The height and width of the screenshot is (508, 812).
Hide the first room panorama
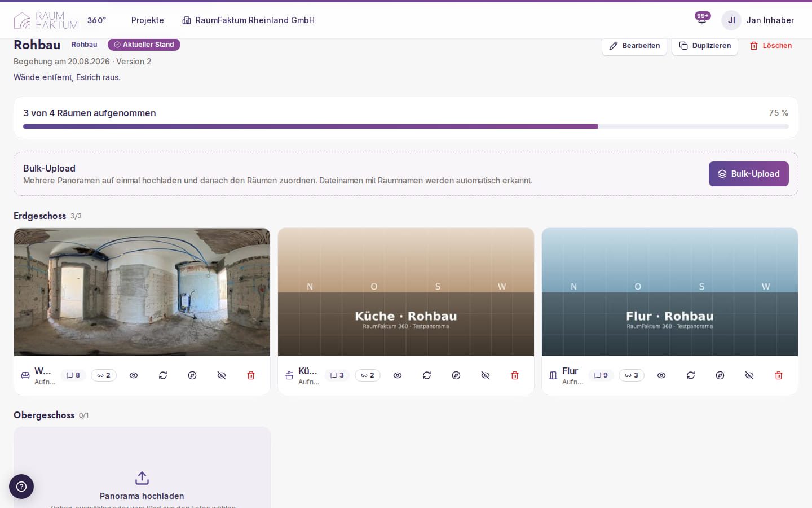click(222, 375)
